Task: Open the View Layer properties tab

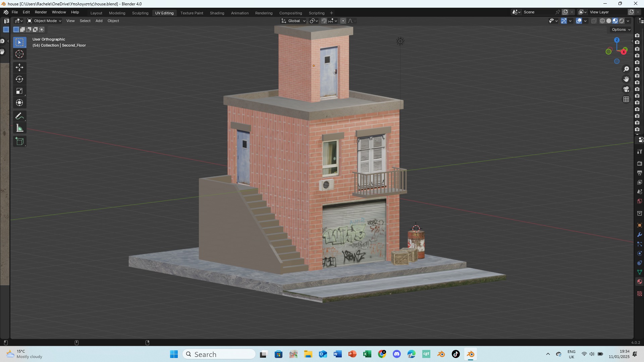Action: point(640,182)
